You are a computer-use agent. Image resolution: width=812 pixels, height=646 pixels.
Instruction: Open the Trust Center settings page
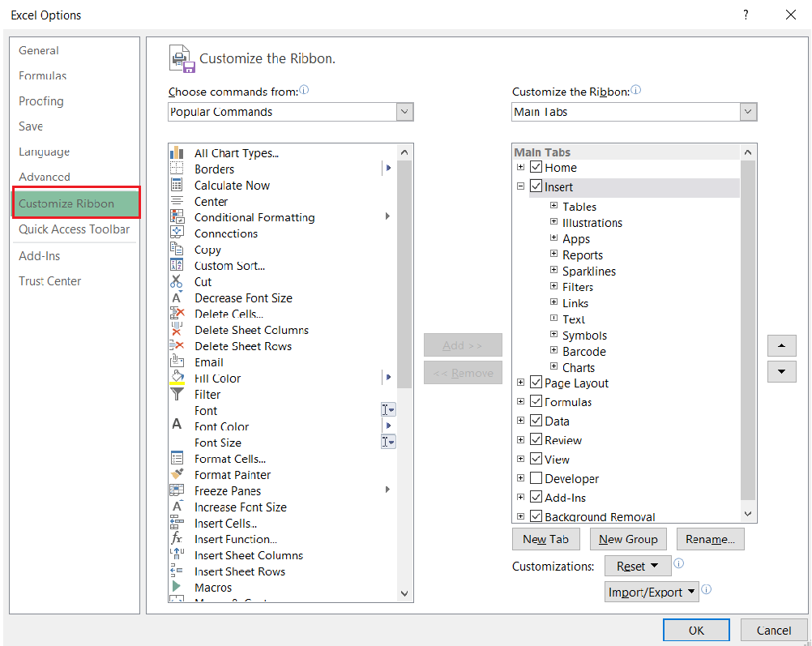(52, 280)
